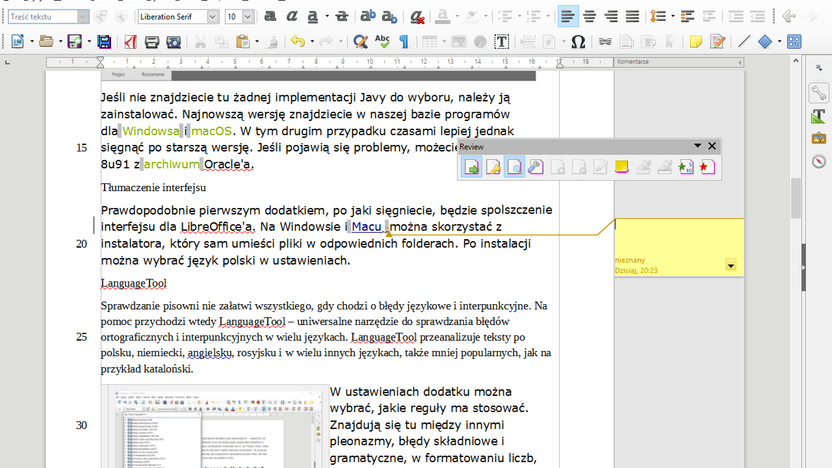Toggle left text alignment
The image size is (832, 468).
(568, 16)
